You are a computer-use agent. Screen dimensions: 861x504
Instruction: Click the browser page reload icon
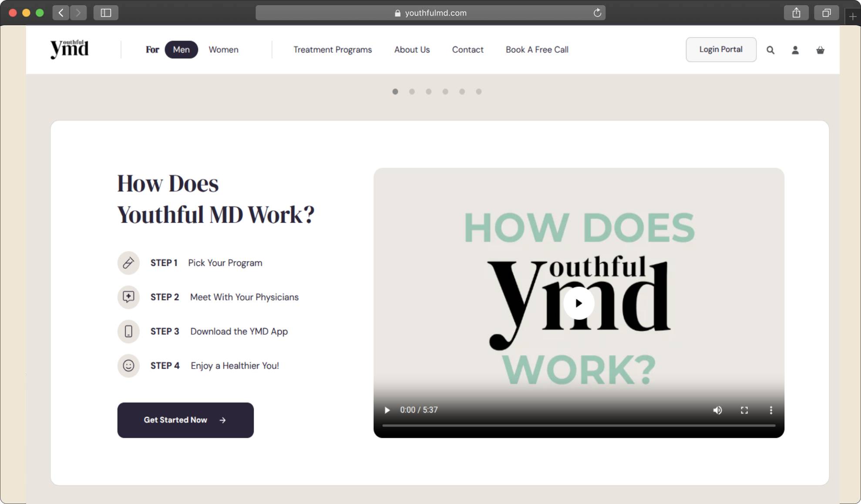597,13
